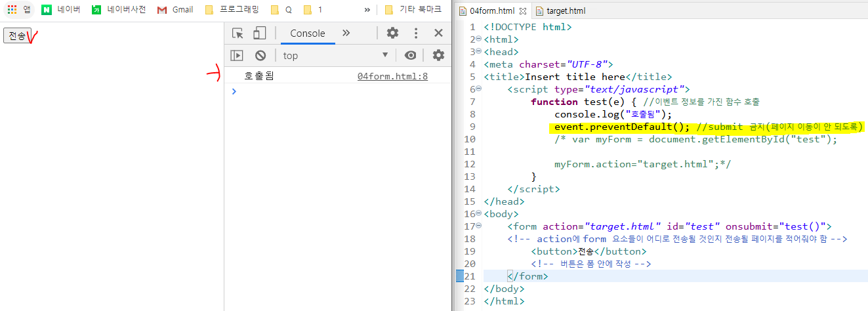Click the function test(e) line
The height and width of the screenshot is (311, 868).
[x=646, y=102]
